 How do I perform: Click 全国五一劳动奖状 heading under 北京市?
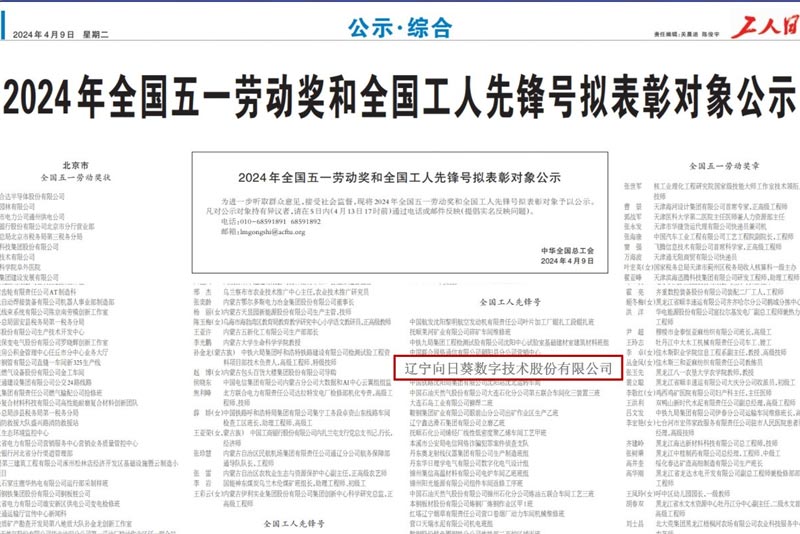tap(76, 177)
